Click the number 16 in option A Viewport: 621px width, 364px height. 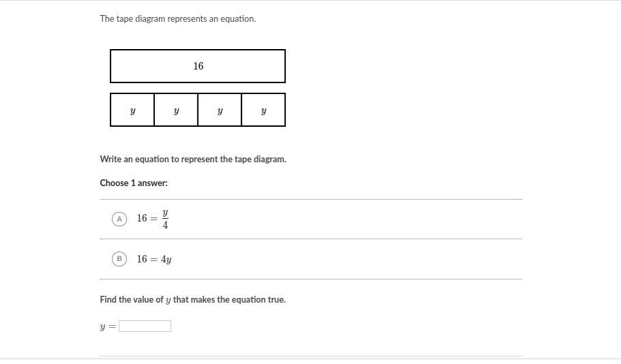pos(142,219)
